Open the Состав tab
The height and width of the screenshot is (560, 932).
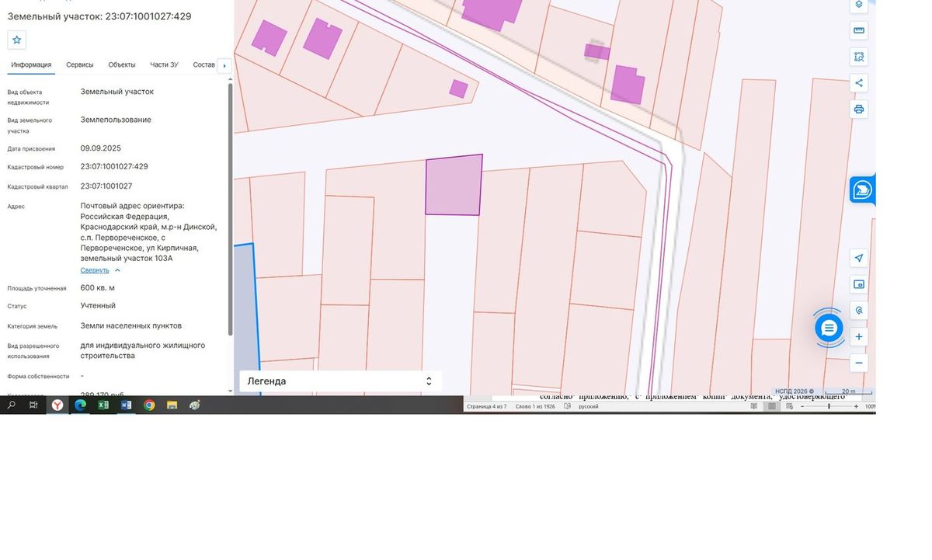click(x=203, y=64)
